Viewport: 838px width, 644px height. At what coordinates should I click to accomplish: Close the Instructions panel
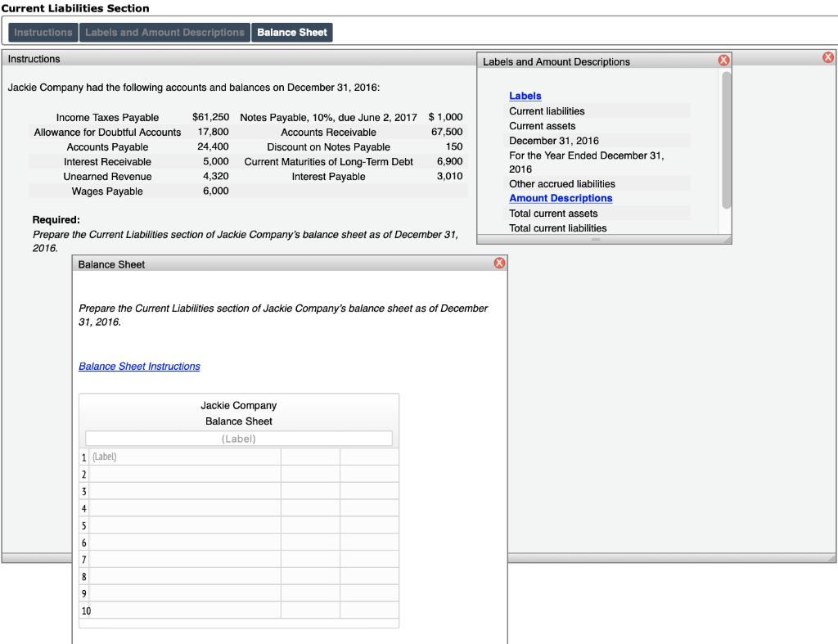(x=827, y=57)
